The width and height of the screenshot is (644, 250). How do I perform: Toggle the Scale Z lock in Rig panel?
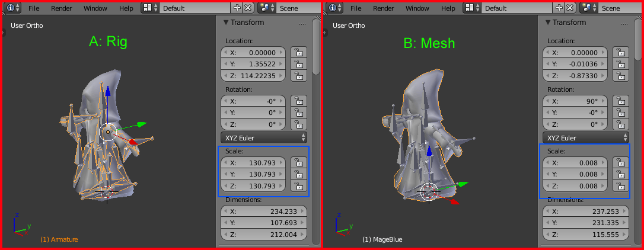[x=299, y=186]
